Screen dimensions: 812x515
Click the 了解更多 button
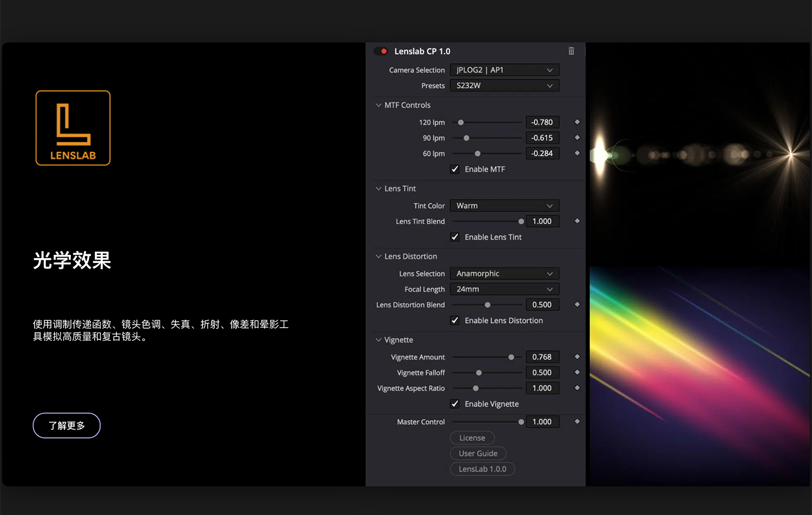tap(66, 425)
